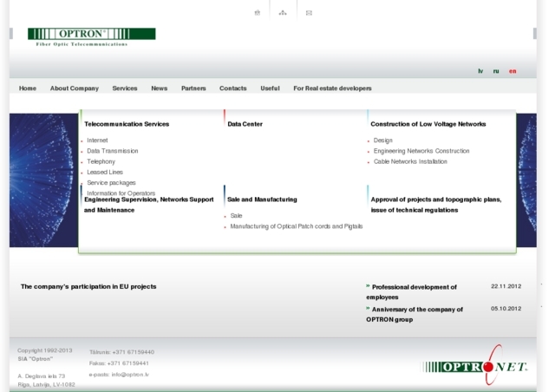This screenshot has height=392, width=555.
Task: Click Manufacturing of Optical Patch cords link
Action: click(x=296, y=226)
